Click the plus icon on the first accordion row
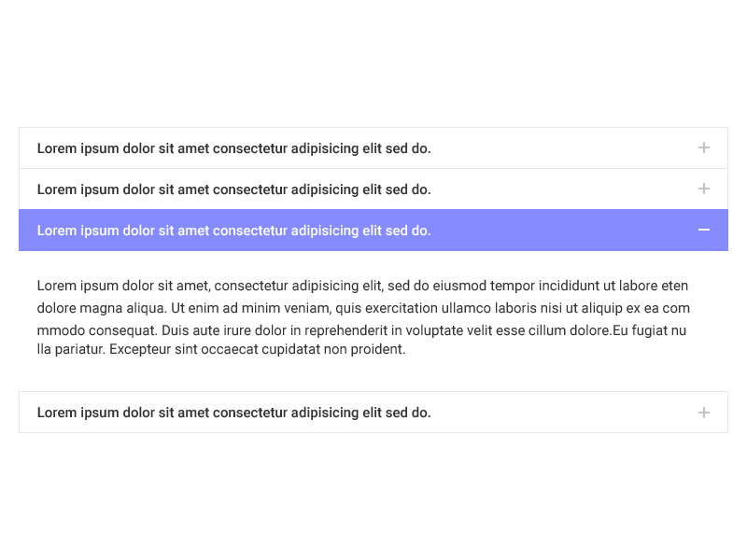The width and height of the screenshot is (747, 560). 704,147
